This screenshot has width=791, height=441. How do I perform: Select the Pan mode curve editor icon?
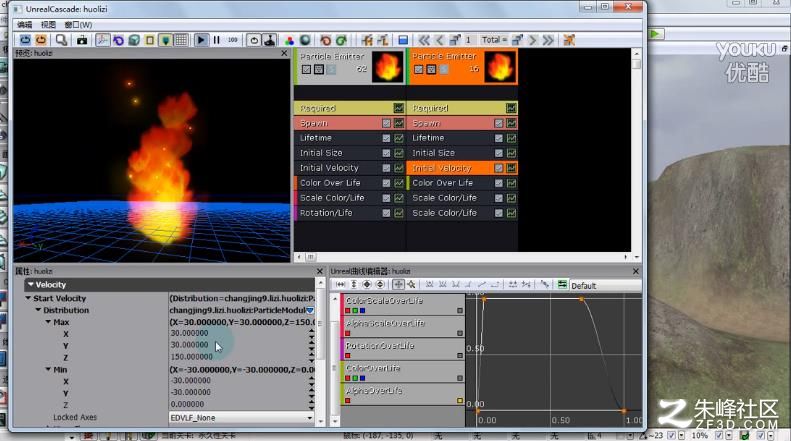coord(398,285)
